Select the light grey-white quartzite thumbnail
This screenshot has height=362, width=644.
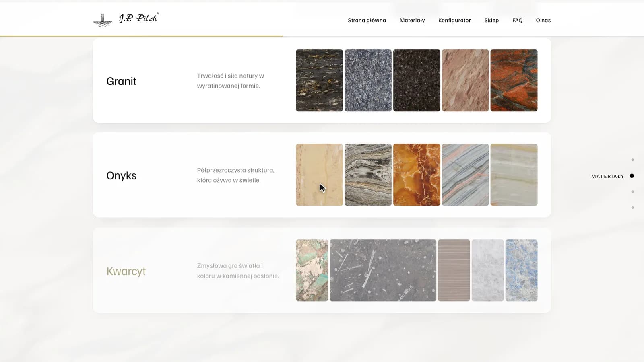coord(487,270)
